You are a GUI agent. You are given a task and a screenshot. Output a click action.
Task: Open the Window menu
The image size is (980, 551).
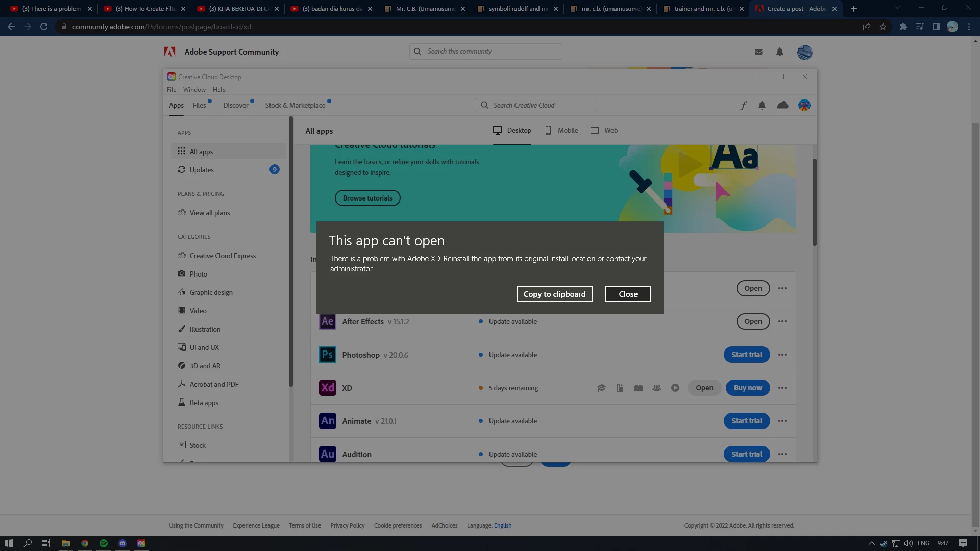(x=194, y=90)
